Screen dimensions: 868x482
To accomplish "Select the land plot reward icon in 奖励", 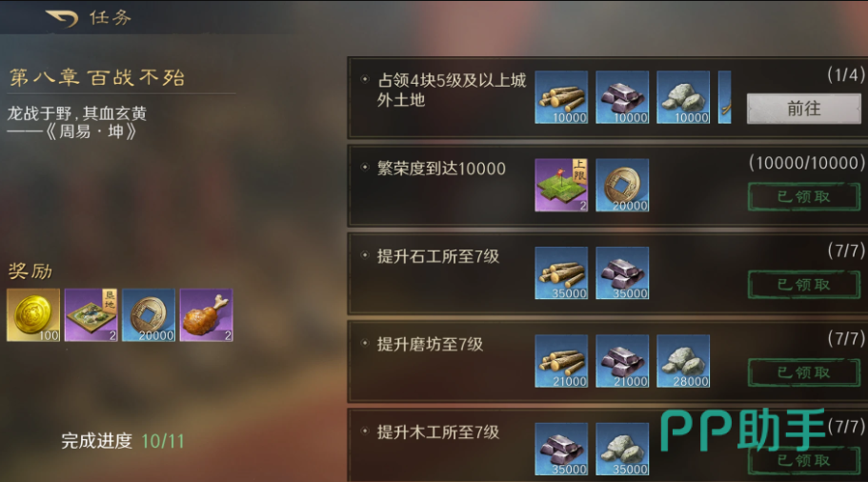I will pos(91,315).
